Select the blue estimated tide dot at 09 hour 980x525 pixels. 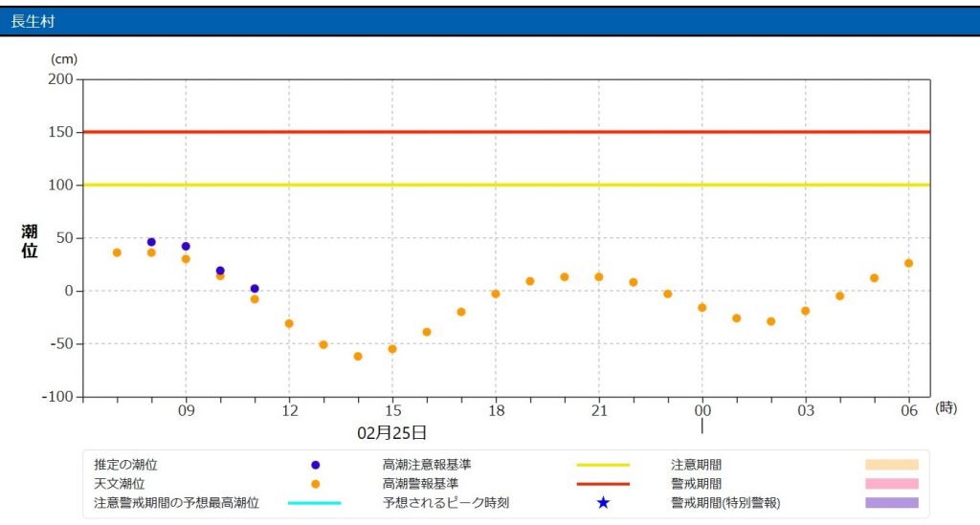tap(186, 247)
